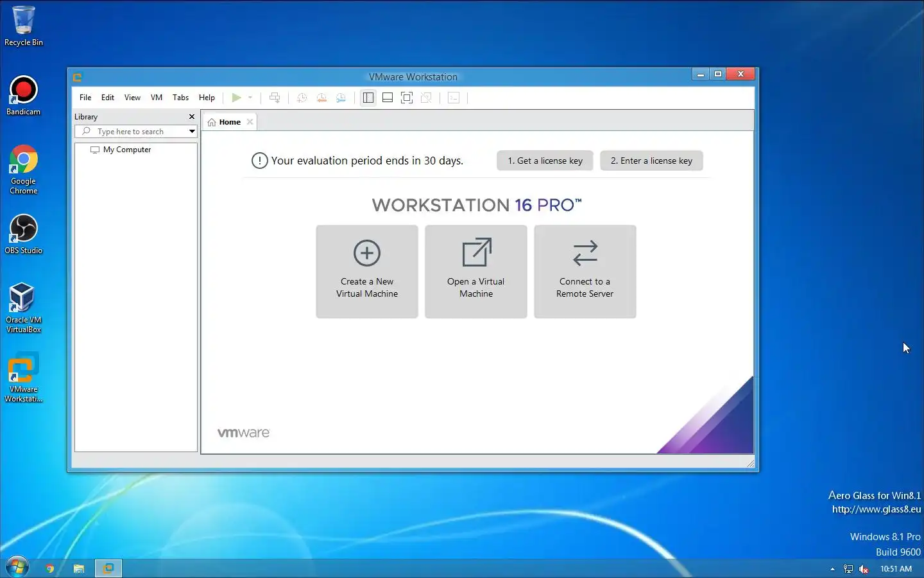
Task: Open the Help menu
Action: click(x=207, y=98)
